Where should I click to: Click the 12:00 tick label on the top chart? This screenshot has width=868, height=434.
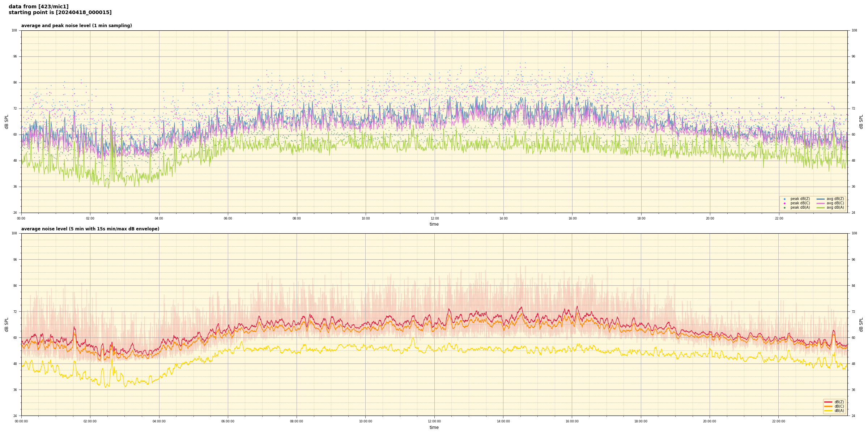click(x=434, y=218)
